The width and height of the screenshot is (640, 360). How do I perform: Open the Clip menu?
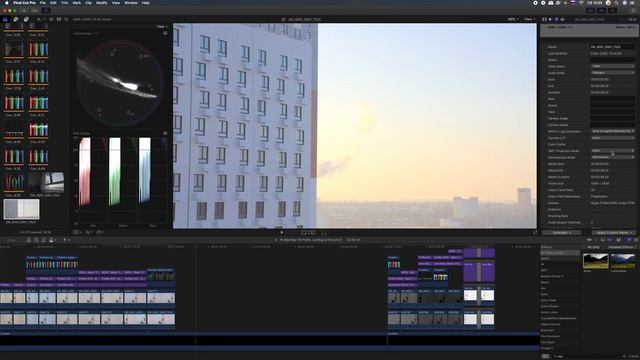coord(89,3)
